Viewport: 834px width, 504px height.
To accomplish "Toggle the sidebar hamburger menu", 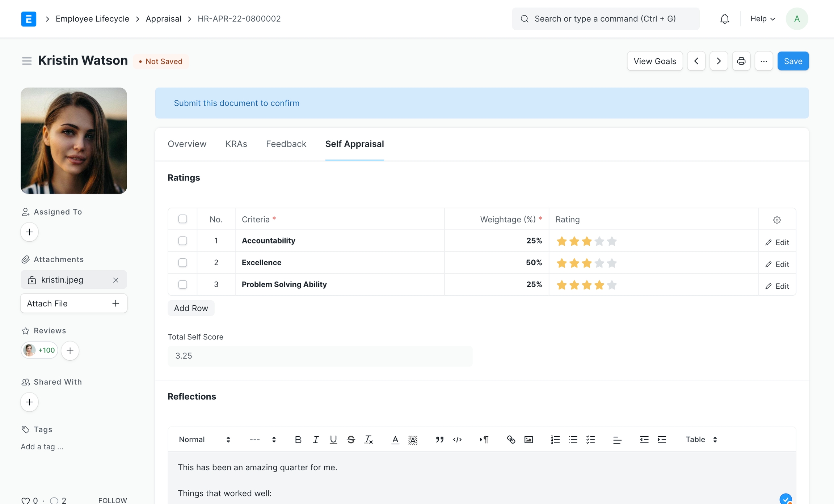I will tap(27, 61).
